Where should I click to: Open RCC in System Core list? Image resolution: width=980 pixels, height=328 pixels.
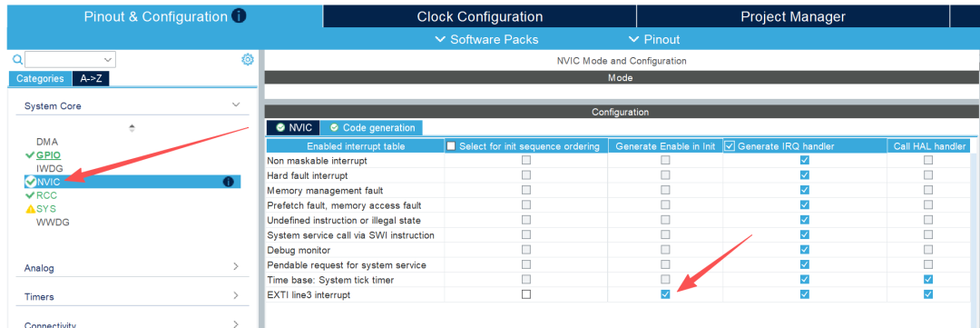coord(47,195)
